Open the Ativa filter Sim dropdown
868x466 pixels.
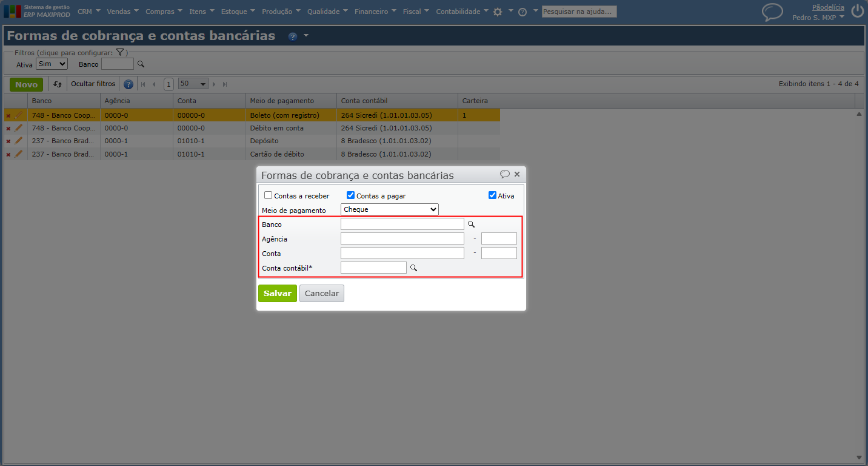[x=52, y=64]
